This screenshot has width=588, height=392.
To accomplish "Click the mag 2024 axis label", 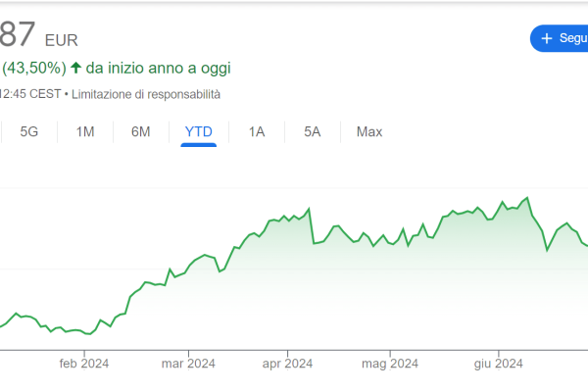I will (x=390, y=365).
